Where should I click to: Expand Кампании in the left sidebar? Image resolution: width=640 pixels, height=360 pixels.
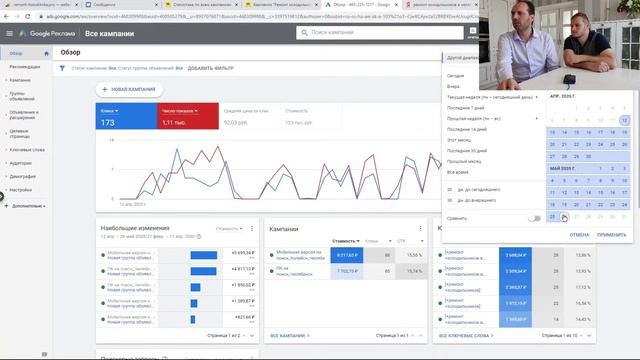pos(20,80)
